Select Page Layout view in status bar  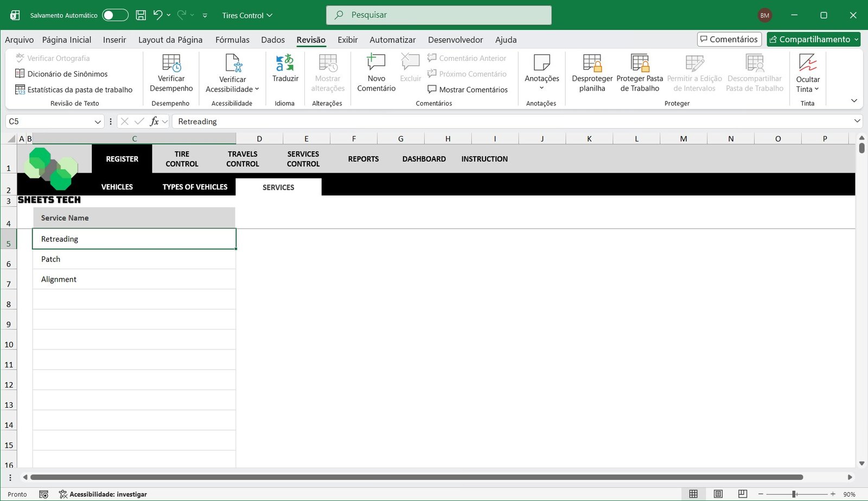point(718,494)
